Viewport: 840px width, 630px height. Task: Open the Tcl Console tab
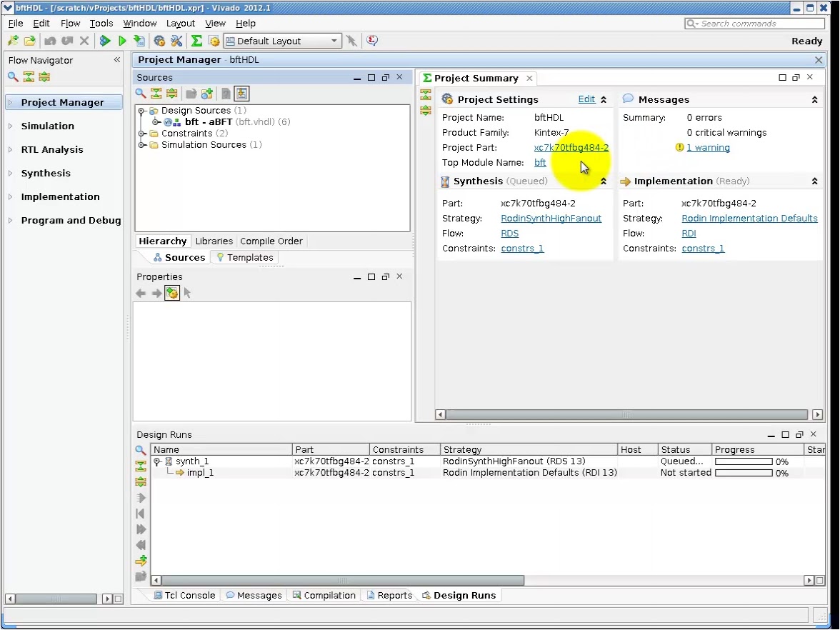tap(184, 595)
